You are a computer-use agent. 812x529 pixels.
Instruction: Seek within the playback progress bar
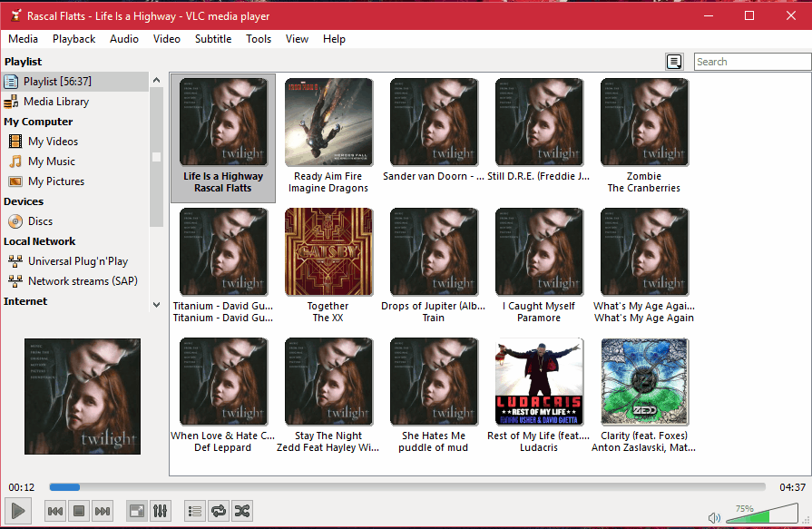coord(407,487)
